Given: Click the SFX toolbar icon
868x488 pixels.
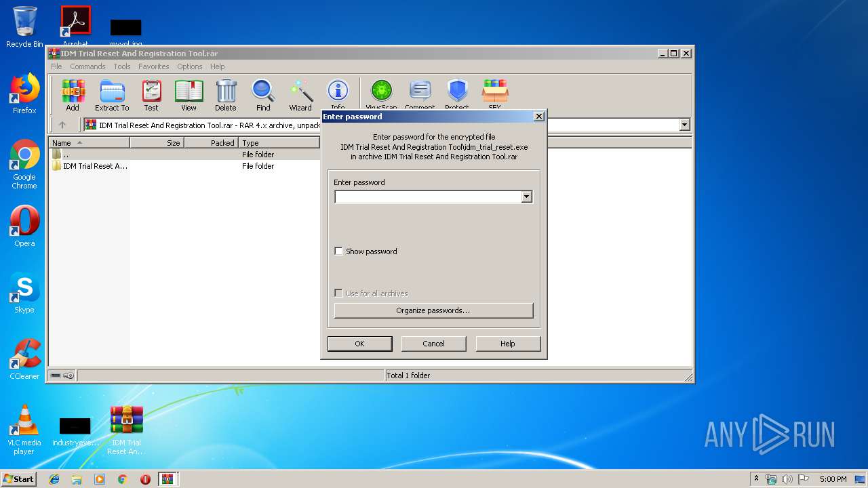Looking at the screenshot, I should (495, 94).
